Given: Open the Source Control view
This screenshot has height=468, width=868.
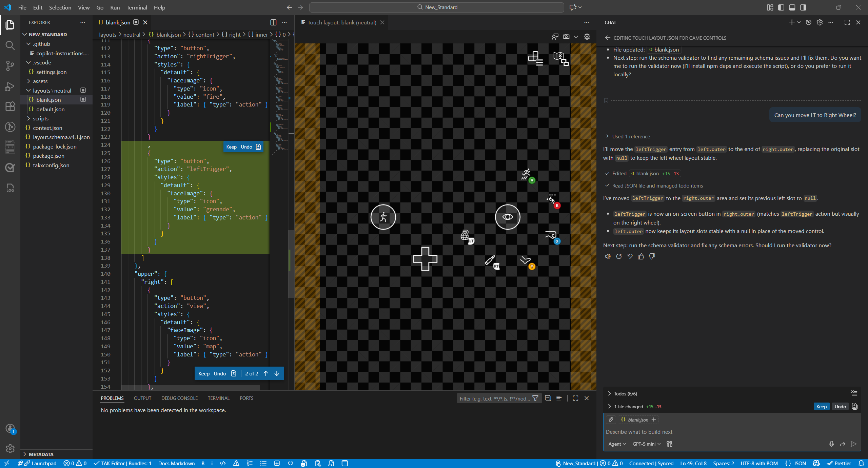Looking at the screenshot, I should tap(10, 65).
